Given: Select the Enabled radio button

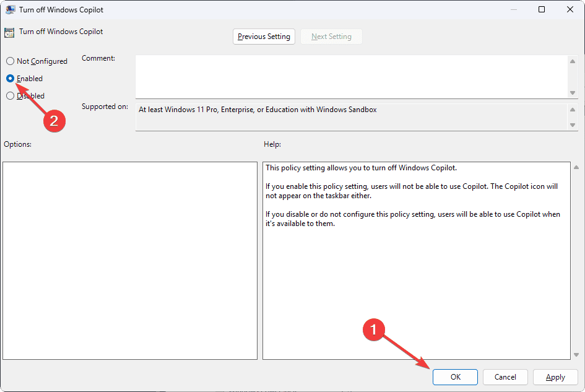Looking at the screenshot, I should point(10,79).
